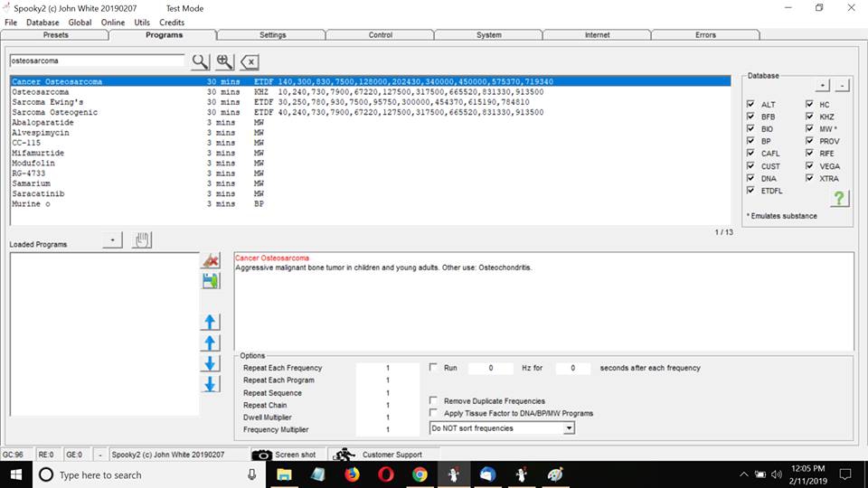The height and width of the screenshot is (488, 868).
Task: Switch to the Presets tab
Action: coord(55,35)
